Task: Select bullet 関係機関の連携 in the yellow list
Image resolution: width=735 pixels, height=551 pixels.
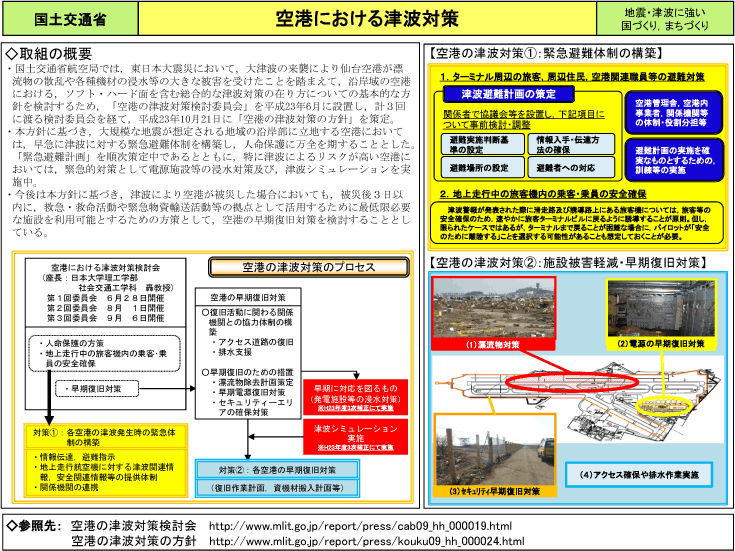Action: (68, 487)
